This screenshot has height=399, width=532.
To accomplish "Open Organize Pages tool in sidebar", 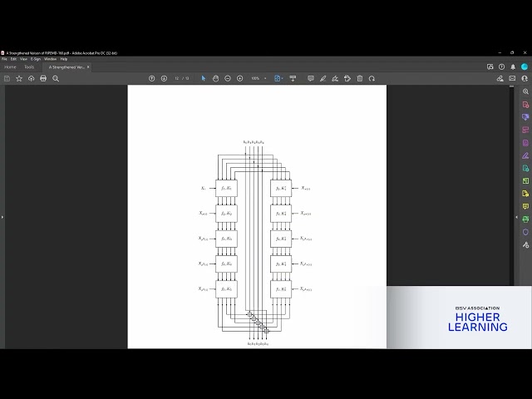I will click(x=525, y=130).
